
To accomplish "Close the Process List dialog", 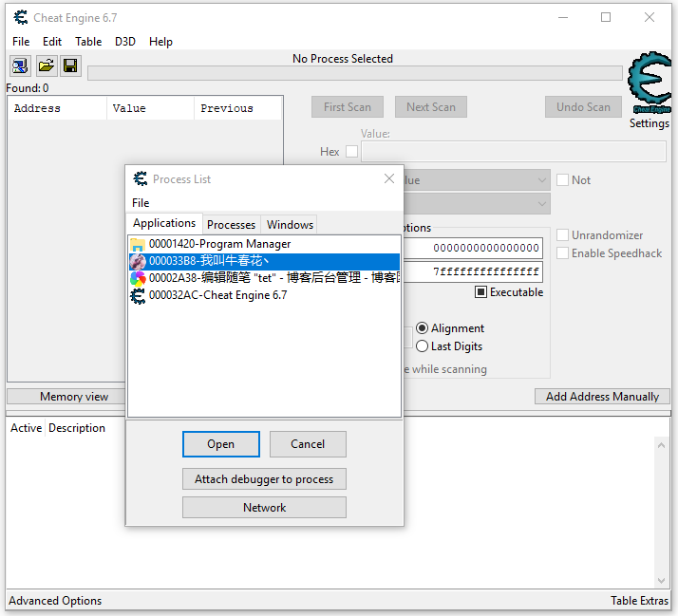I will click(389, 178).
